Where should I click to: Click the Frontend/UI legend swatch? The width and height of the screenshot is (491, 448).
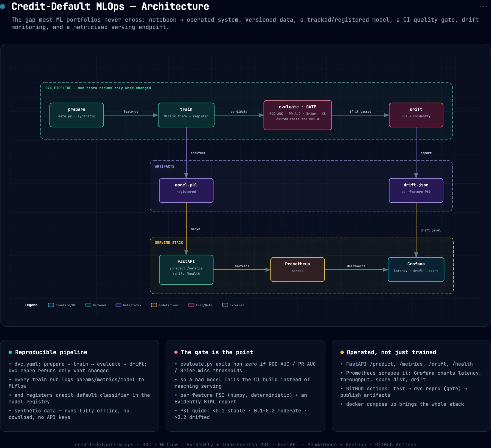coord(51,305)
